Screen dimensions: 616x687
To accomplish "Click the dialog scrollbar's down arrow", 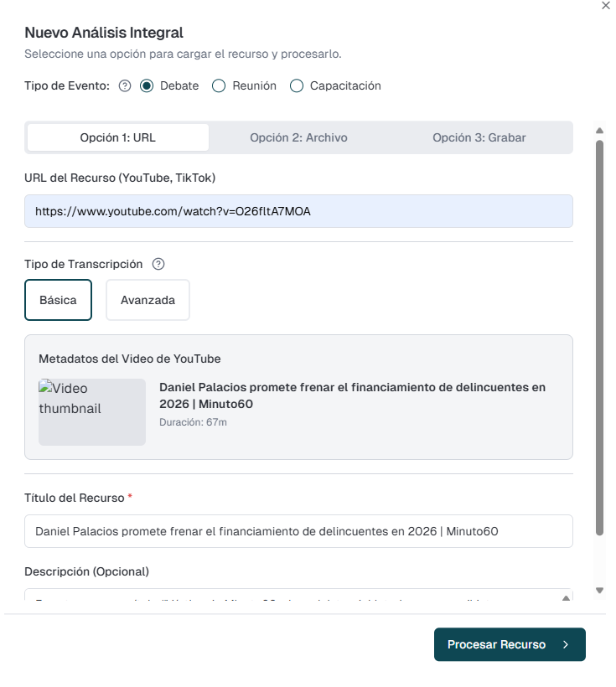I will 599,591.
